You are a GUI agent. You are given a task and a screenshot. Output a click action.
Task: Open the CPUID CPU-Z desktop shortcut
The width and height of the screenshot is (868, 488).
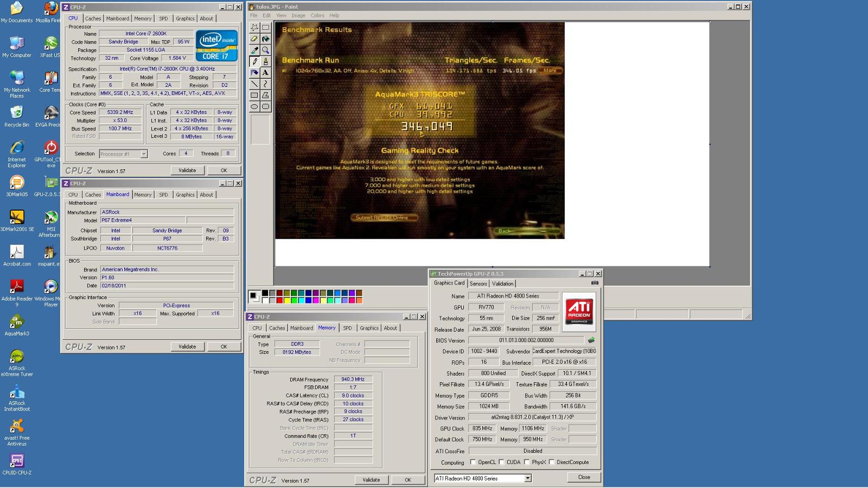click(x=17, y=465)
